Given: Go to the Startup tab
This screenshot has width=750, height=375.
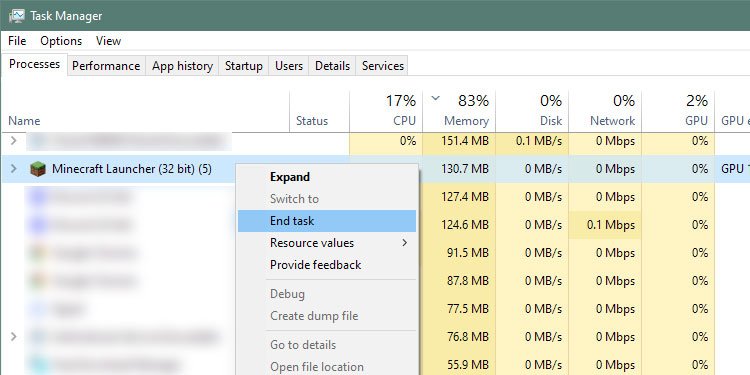Looking at the screenshot, I should [243, 66].
